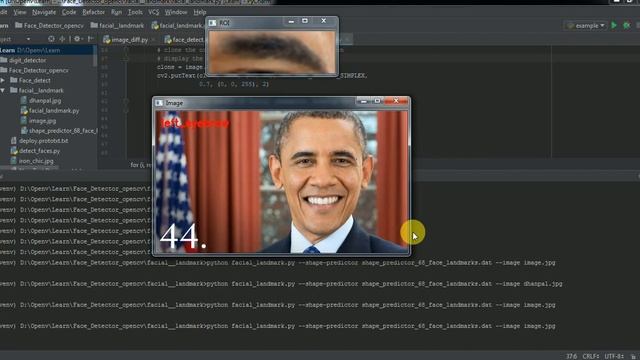Click the Project tree vertical scrollbar
The height and width of the screenshot is (360, 640).
(x=95, y=57)
